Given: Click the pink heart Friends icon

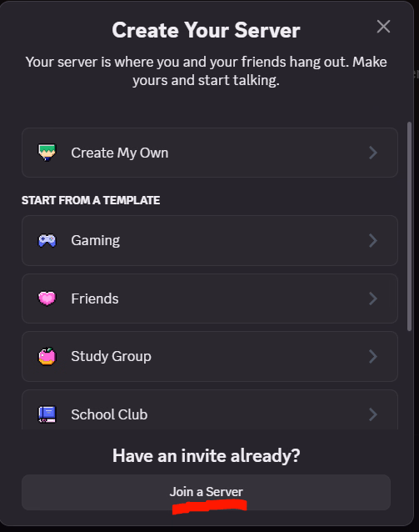Looking at the screenshot, I should [x=47, y=299].
